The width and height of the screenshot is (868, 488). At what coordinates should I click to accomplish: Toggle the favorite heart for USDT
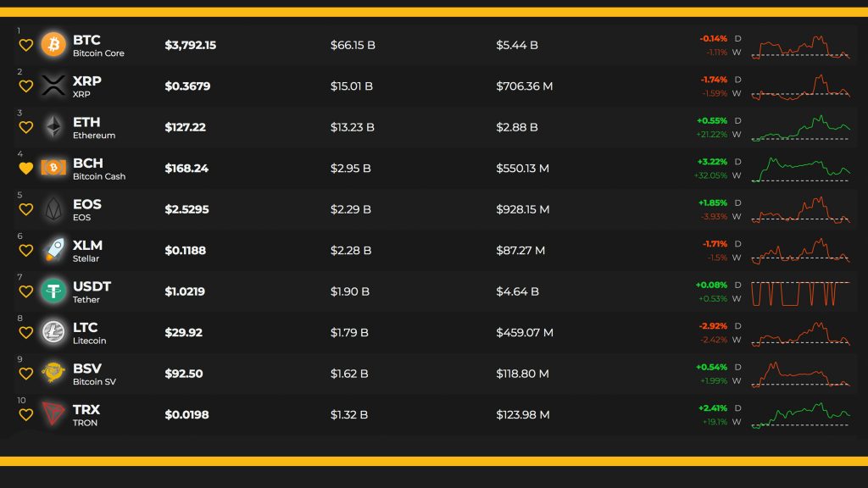click(x=25, y=291)
